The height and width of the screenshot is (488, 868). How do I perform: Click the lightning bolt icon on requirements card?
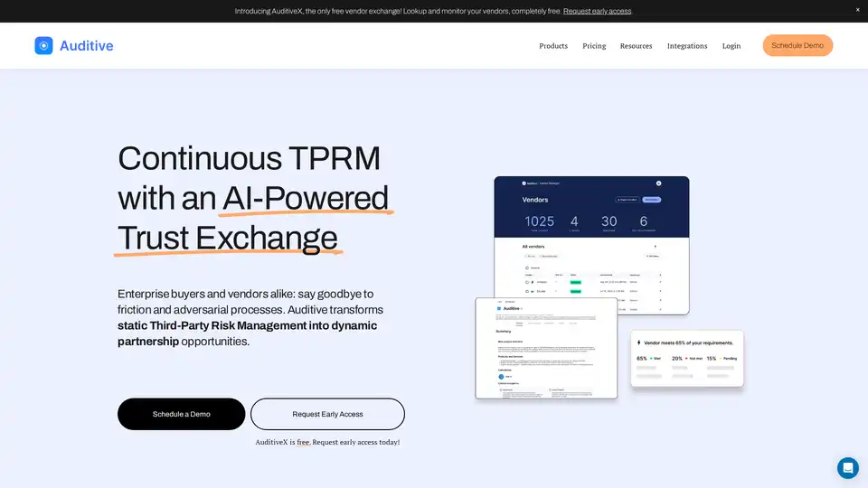tap(639, 343)
